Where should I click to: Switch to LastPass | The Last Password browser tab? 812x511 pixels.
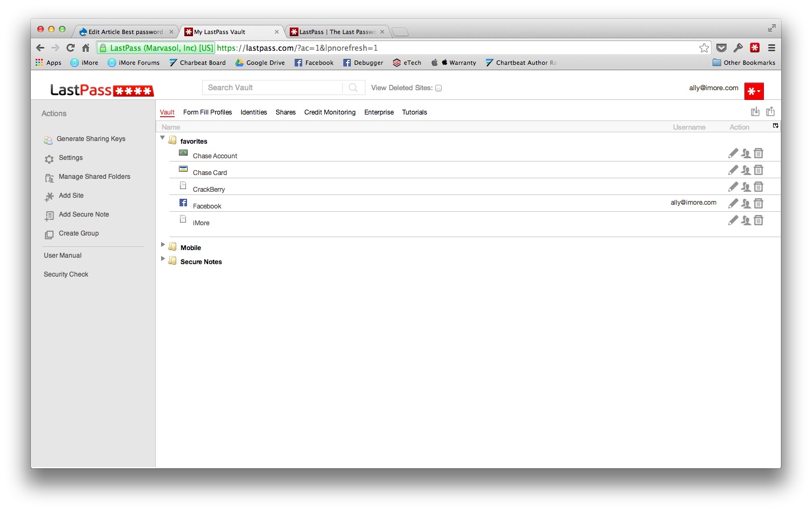click(337, 32)
